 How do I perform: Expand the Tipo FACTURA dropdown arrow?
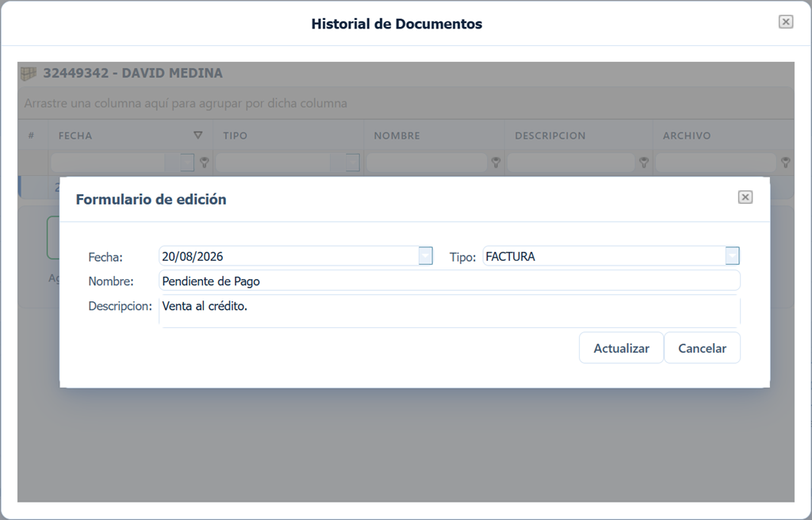(732, 256)
